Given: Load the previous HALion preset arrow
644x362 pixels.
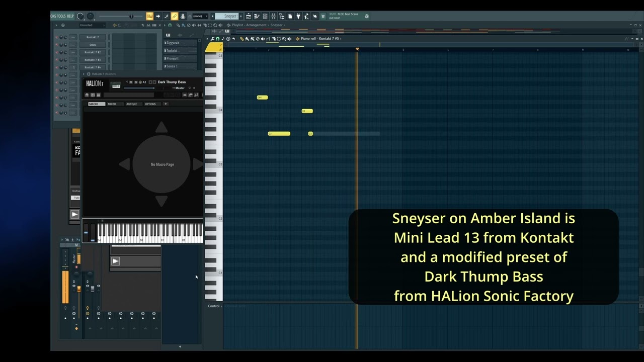Looking at the screenshot, I should pos(150,82).
